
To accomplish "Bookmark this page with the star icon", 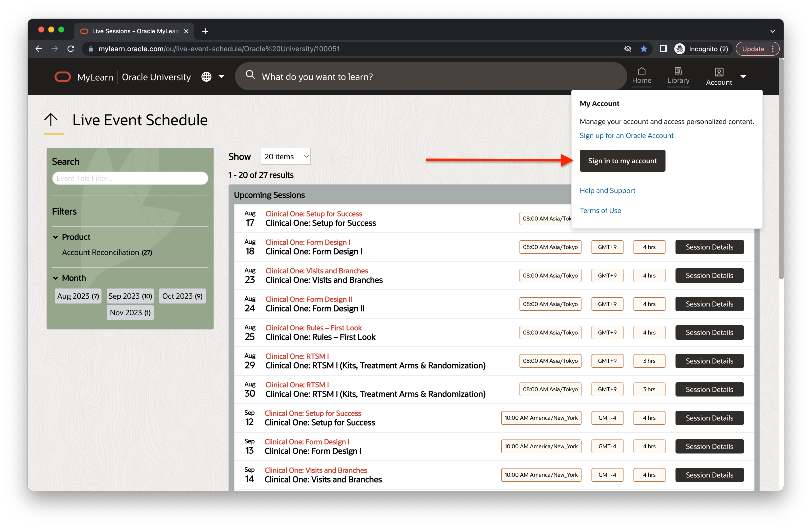I will 644,49.
